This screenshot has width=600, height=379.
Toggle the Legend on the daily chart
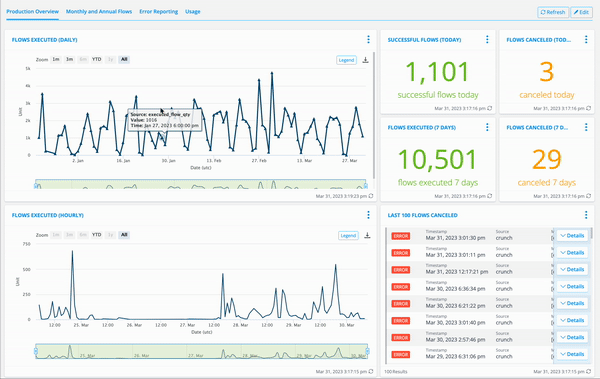346,60
